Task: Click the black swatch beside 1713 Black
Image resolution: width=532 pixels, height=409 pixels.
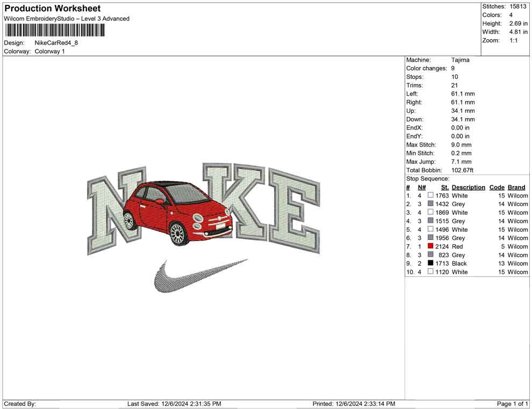Action: coord(430,263)
